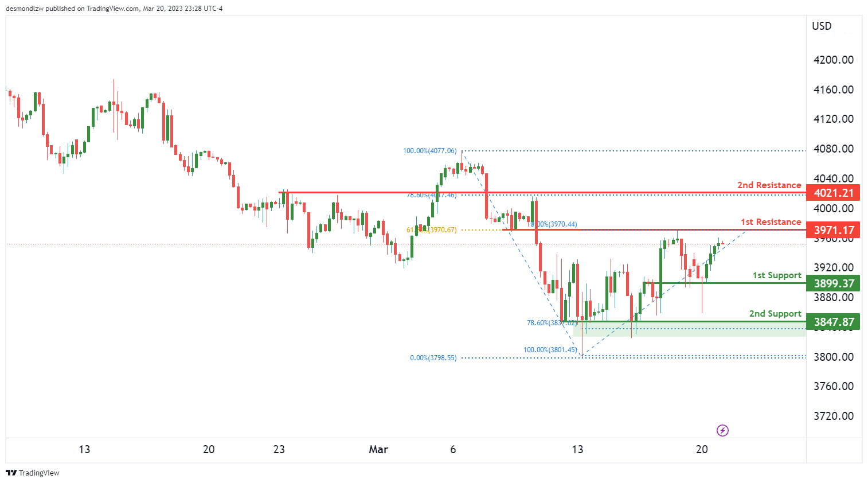This screenshot has width=868, height=483.
Task: Click the "6" date on the time axis
Action: pyautogui.click(x=453, y=449)
